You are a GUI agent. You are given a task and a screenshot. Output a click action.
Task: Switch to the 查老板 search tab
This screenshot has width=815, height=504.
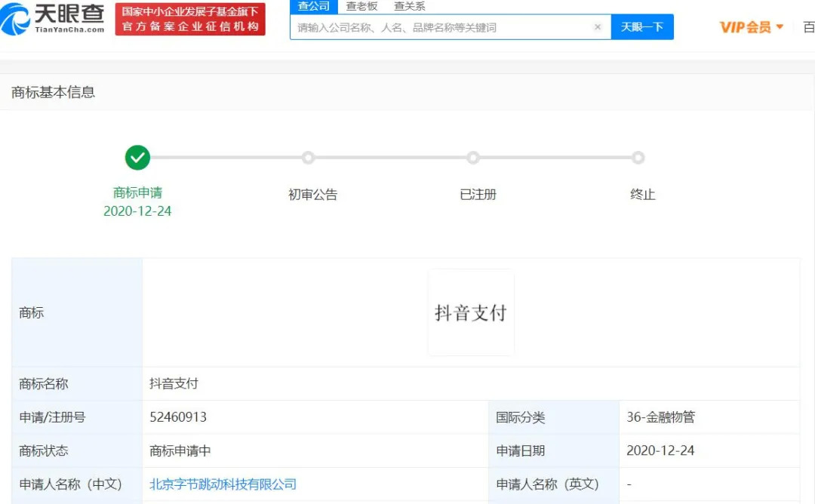361,6
